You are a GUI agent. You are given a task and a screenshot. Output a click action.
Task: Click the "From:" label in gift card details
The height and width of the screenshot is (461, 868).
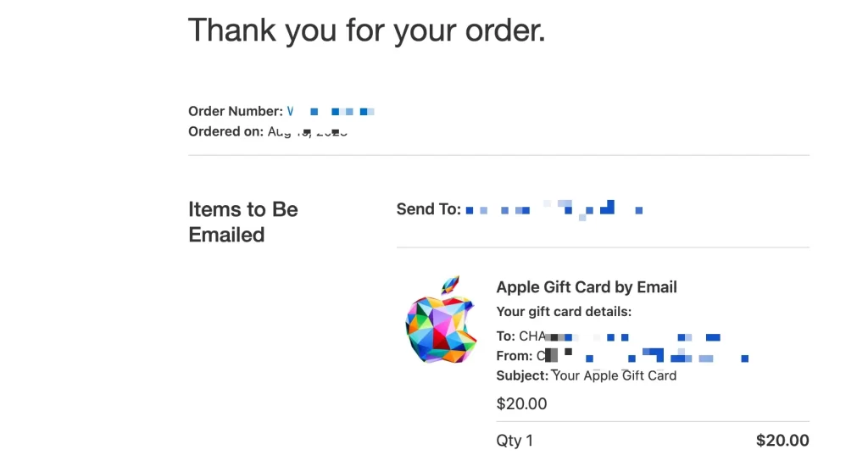click(x=515, y=356)
